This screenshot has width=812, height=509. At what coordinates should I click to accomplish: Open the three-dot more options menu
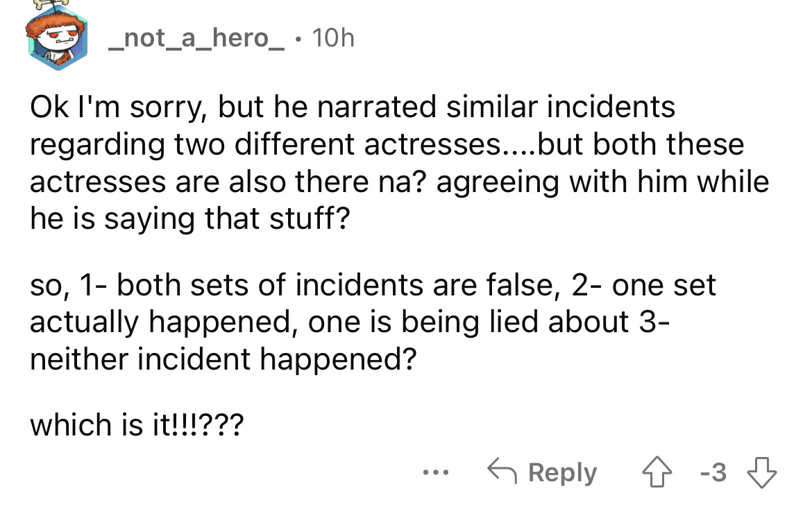(x=437, y=474)
